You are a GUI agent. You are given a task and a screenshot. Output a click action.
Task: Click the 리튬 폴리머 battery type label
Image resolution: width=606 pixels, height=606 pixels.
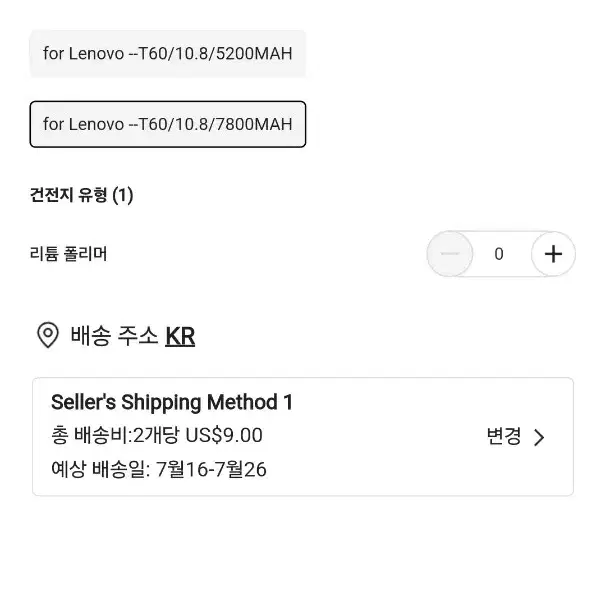point(68,254)
